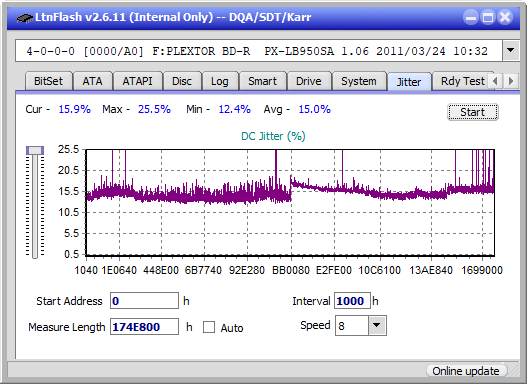Close the LtnFlash window

pos(505,17)
